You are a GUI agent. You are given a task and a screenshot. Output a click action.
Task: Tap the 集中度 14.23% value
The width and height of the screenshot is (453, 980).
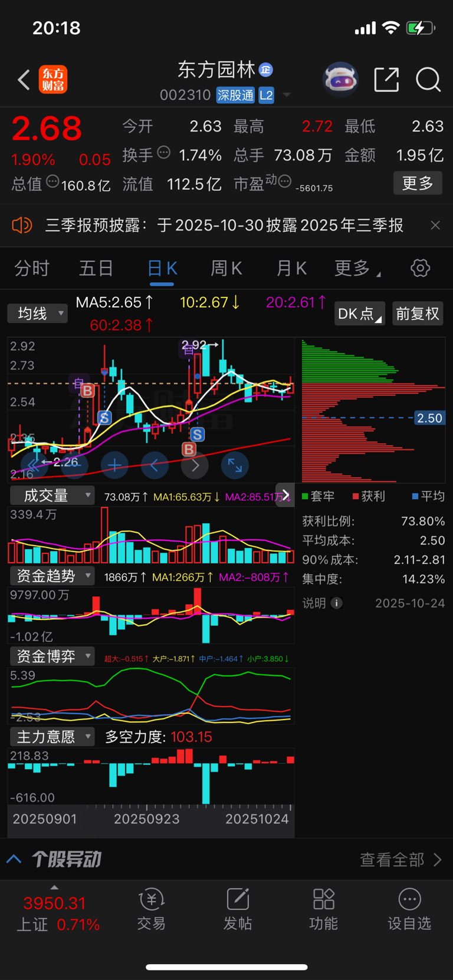pos(424,579)
